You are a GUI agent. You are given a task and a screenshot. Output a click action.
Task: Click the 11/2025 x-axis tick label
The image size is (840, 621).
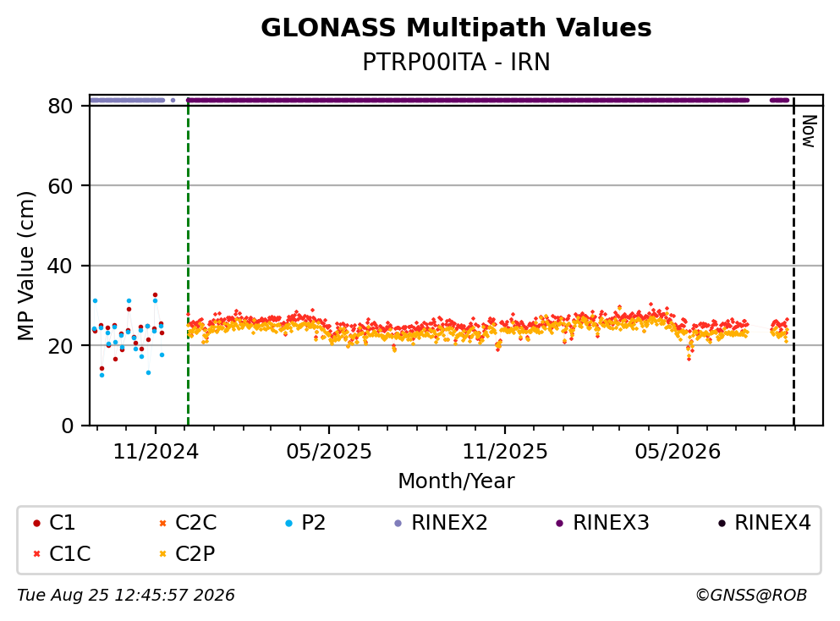505,452
